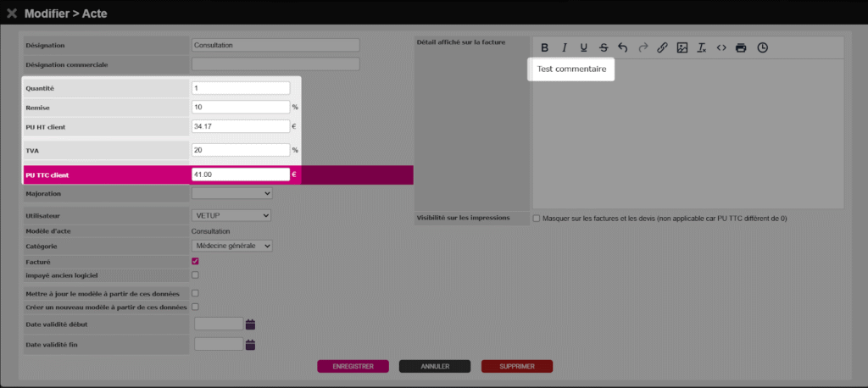Check Masquer sur les factures et les devis
868x388 pixels.
pyautogui.click(x=536, y=219)
